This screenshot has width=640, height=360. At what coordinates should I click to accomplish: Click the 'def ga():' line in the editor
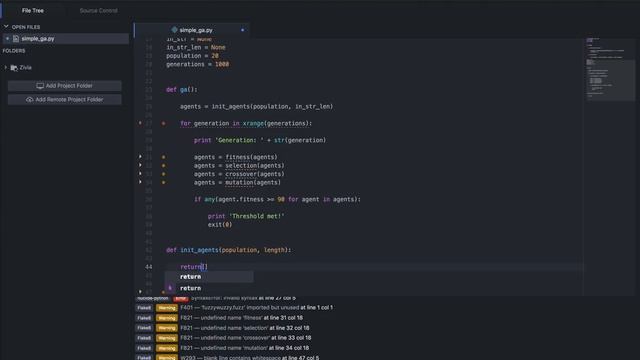coord(182,90)
